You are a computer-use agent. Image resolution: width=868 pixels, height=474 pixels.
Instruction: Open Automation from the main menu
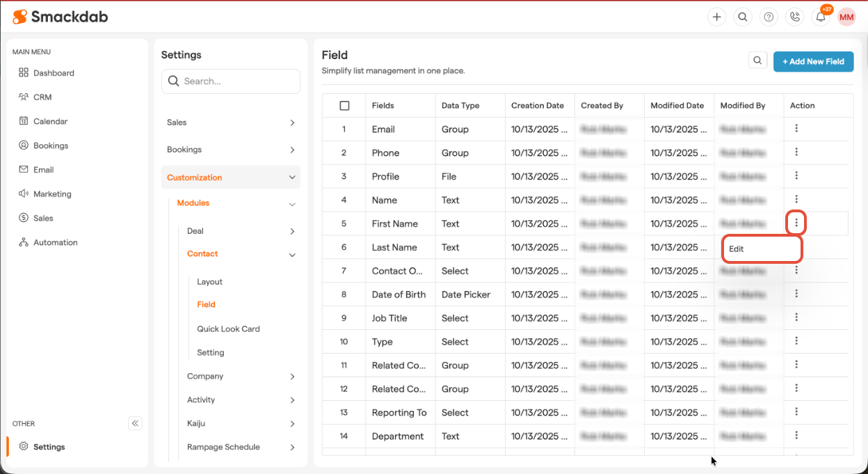pos(55,242)
